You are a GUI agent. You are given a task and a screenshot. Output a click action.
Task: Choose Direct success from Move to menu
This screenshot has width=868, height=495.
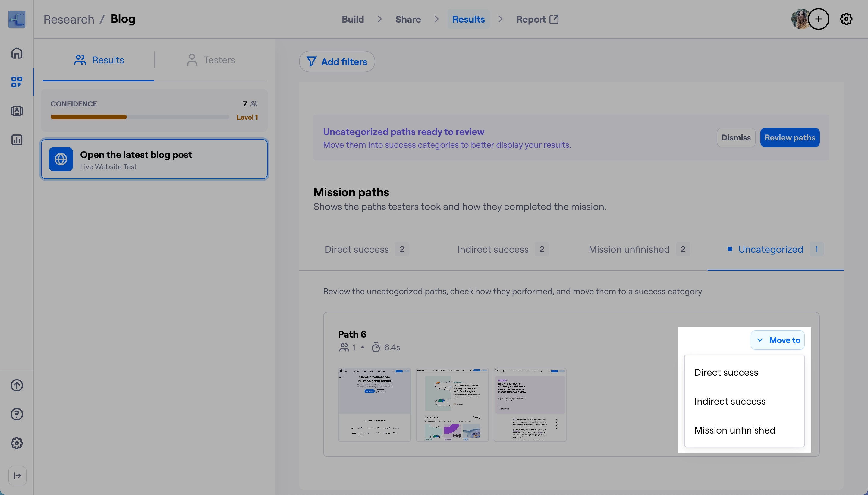726,372
